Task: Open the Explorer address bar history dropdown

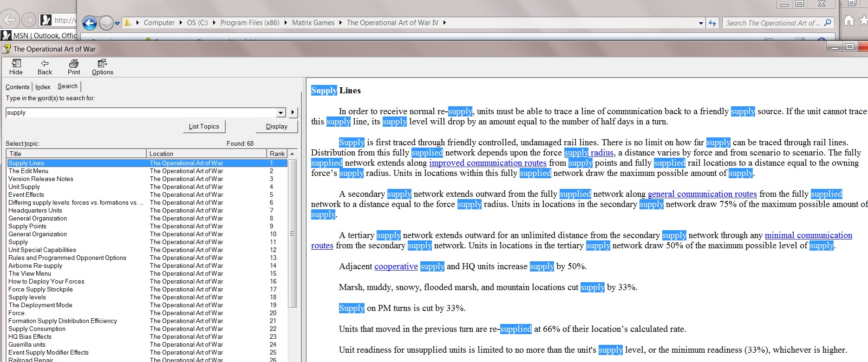Action: click(x=701, y=23)
